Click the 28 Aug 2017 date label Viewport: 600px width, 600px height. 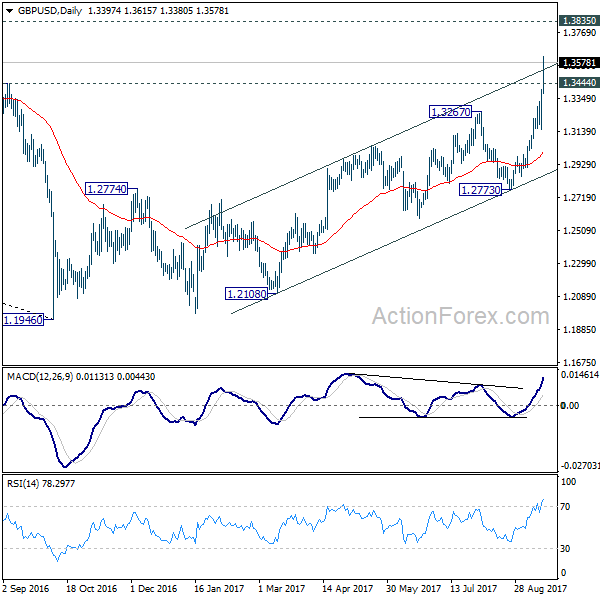point(540,588)
